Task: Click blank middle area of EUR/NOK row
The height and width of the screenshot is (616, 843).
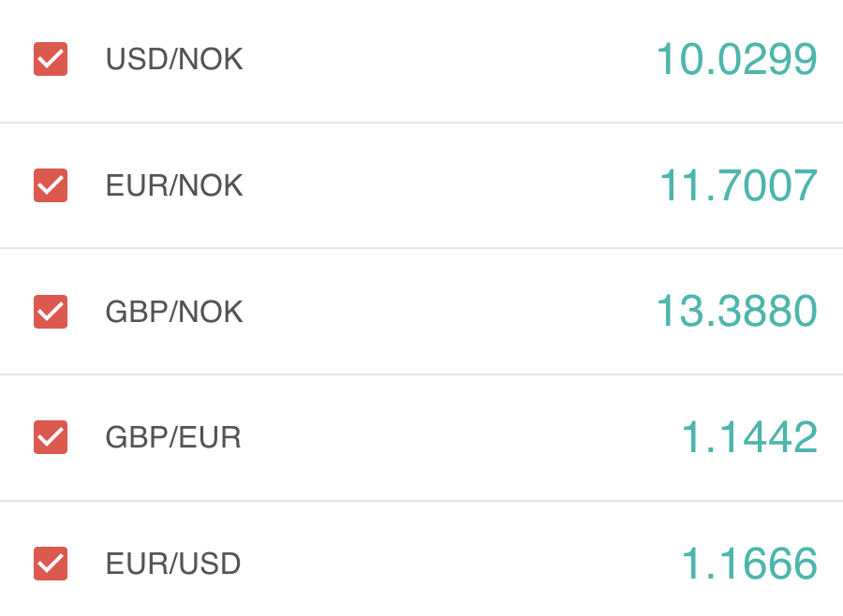Action: point(450,185)
